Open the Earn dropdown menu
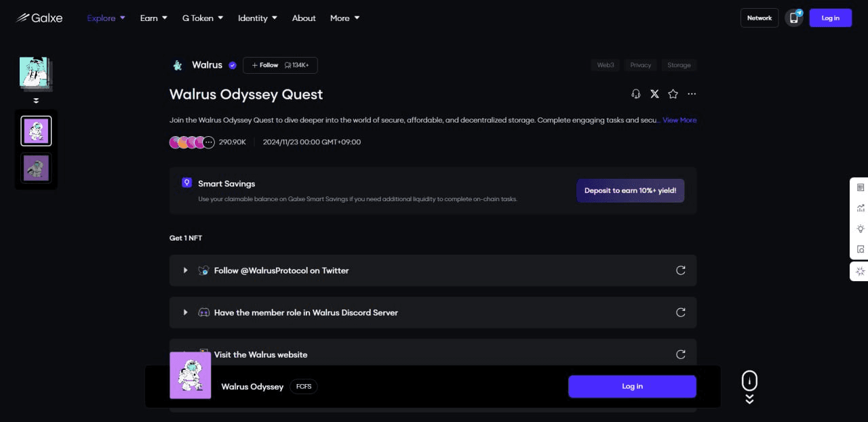 click(x=154, y=18)
